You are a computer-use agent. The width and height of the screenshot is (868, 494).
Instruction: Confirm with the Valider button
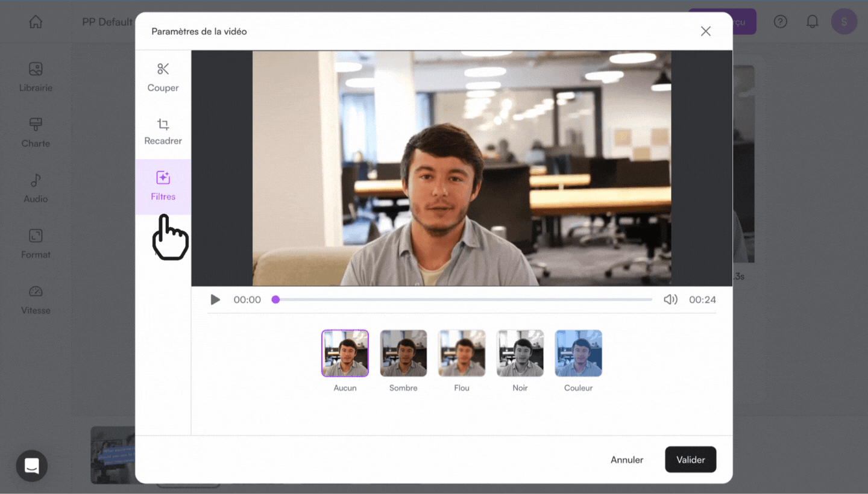691,460
